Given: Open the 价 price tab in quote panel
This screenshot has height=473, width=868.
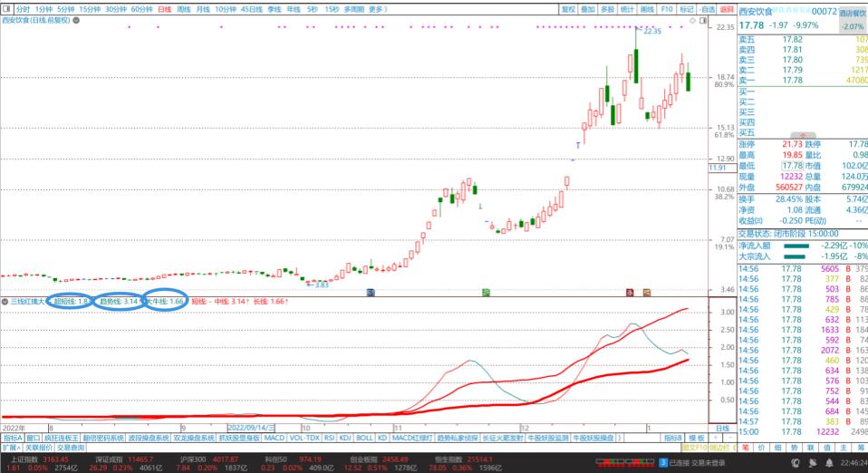Looking at the screenshot, I should pos(762,448).
